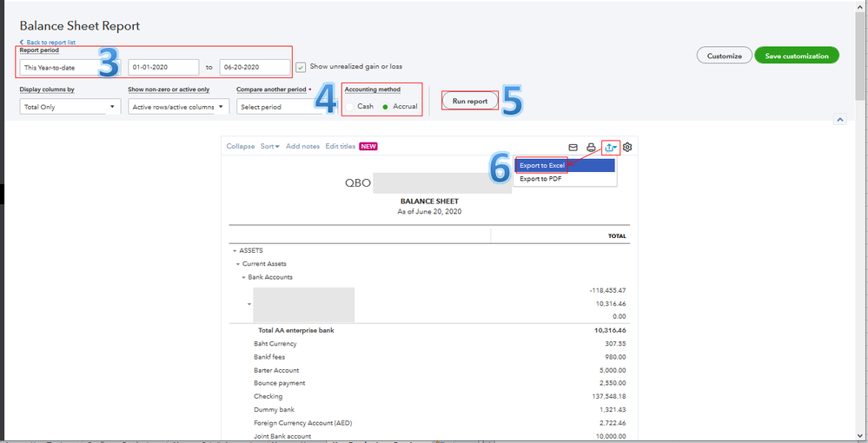Click Add notes link
Image resolution: width=868 pixels, height=443 pixels.
tap(303, 146)
